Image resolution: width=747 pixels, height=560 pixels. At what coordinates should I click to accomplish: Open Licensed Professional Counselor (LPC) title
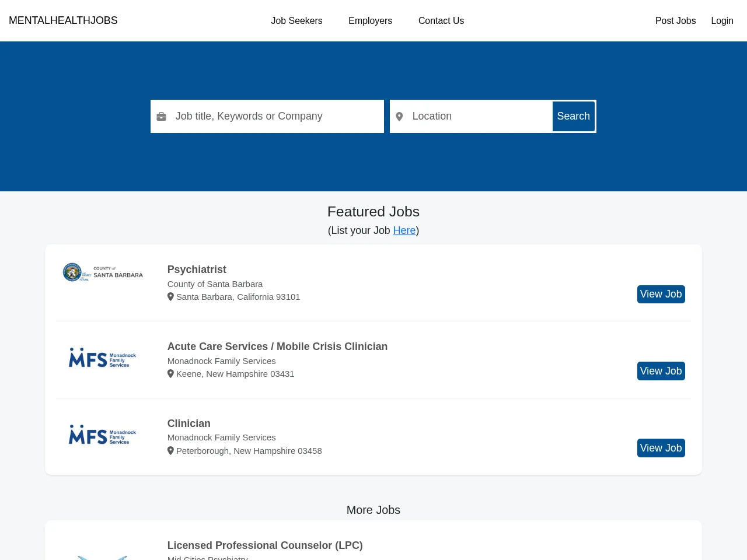point(265,545)
